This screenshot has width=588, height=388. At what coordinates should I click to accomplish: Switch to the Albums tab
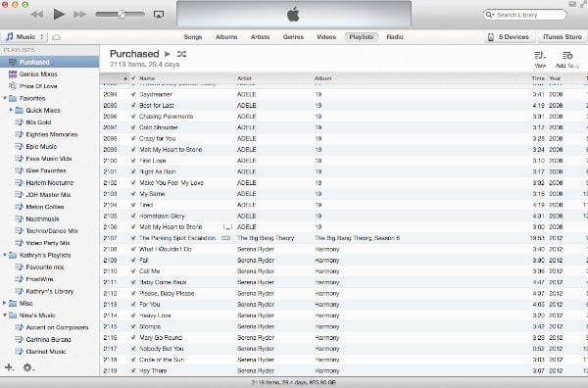(x=226, y=36)
